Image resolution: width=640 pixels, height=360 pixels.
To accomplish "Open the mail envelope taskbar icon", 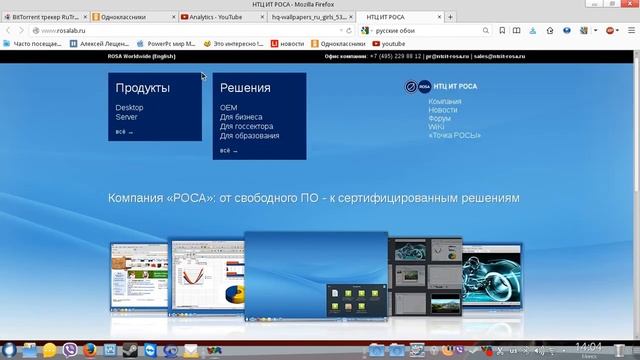I will pyautogui.click(x=191, y=351).
